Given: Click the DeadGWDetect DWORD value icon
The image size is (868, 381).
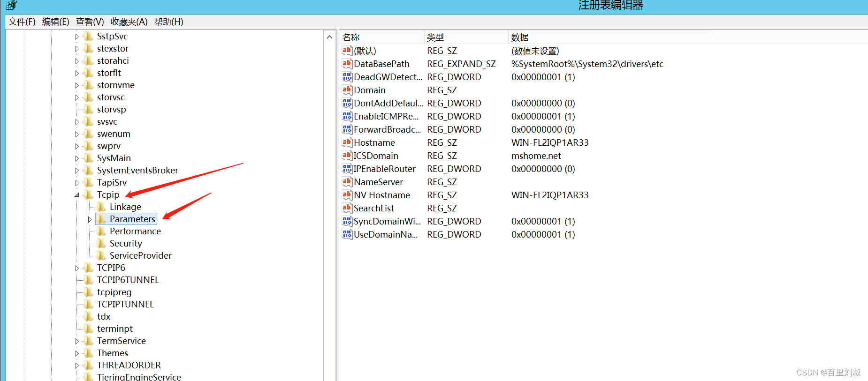Looking at the screenshot, I should point(347,77).
